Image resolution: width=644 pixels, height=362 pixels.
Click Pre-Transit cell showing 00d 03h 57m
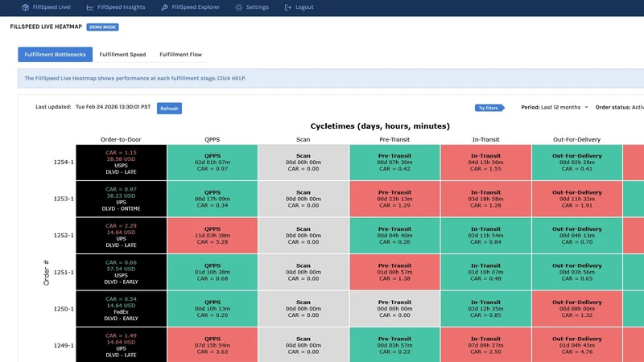[x=394, y=345]
